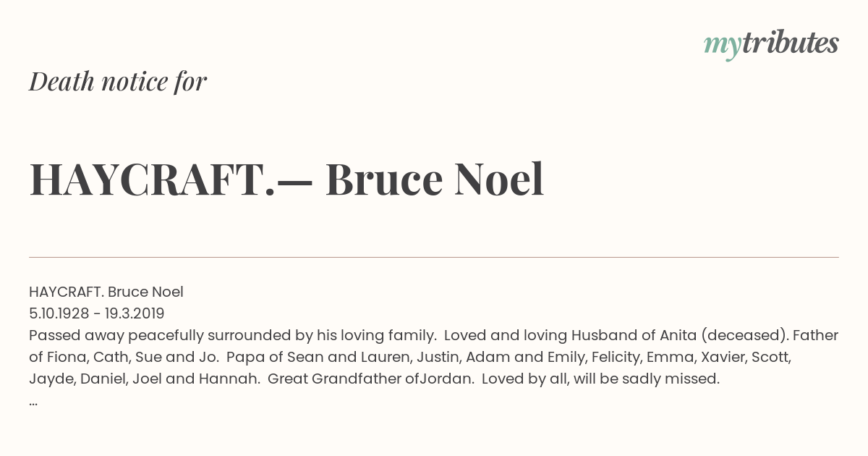The height and width of the screenshot is (456, 868).
Task: Click the green "my" in the logo
Action: (722, 46)
